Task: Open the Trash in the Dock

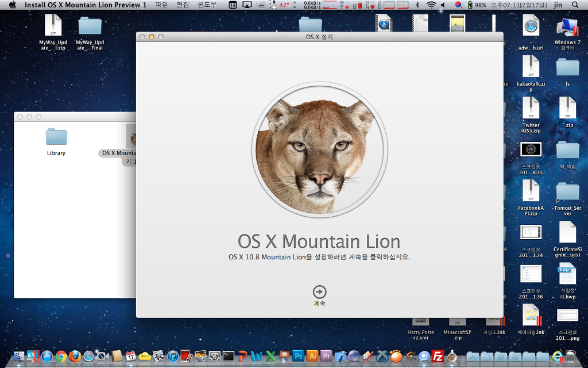Action: tap(570, 356)
